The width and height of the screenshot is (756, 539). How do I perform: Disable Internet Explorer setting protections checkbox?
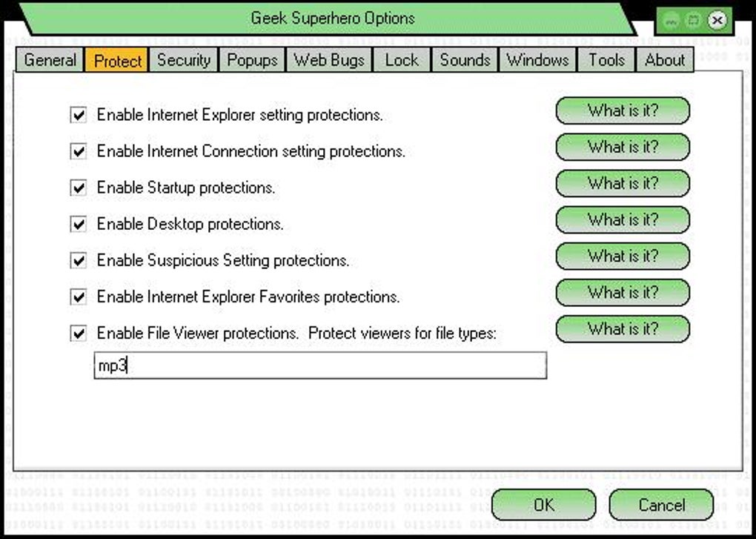78,115
